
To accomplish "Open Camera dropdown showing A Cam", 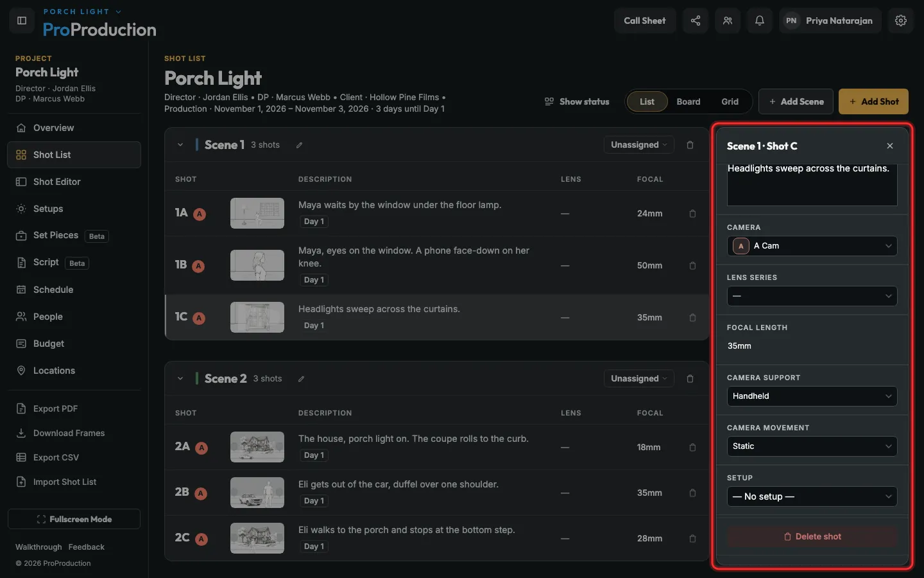I will click(812, 246).
